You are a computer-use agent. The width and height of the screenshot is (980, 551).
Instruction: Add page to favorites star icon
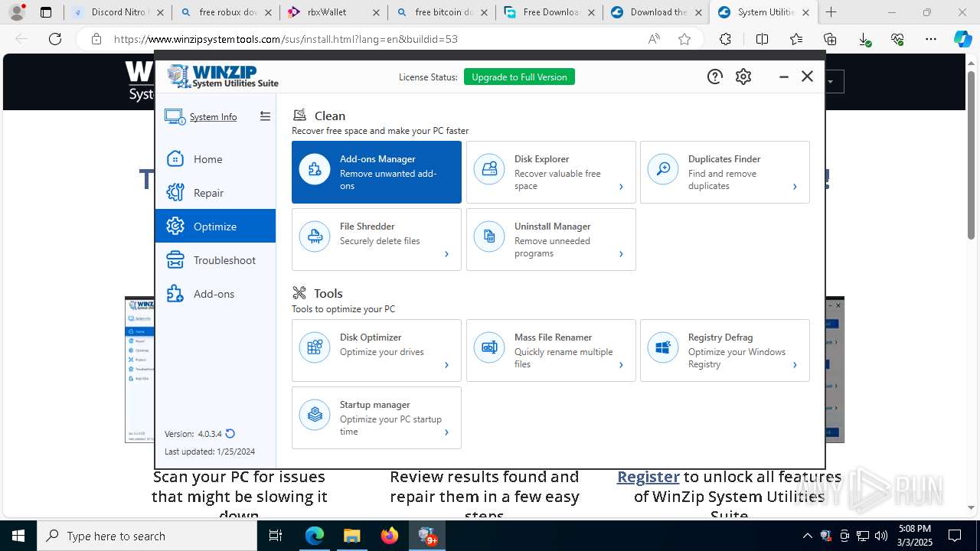click(x=684, y=39)
